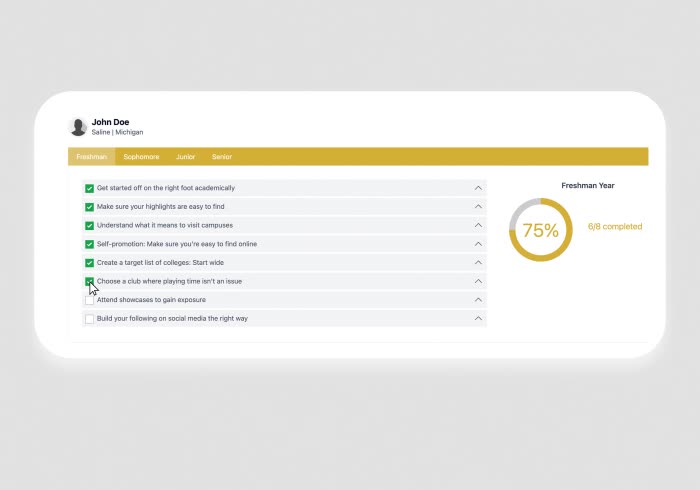Click the 75% circular progress ring

541,230
